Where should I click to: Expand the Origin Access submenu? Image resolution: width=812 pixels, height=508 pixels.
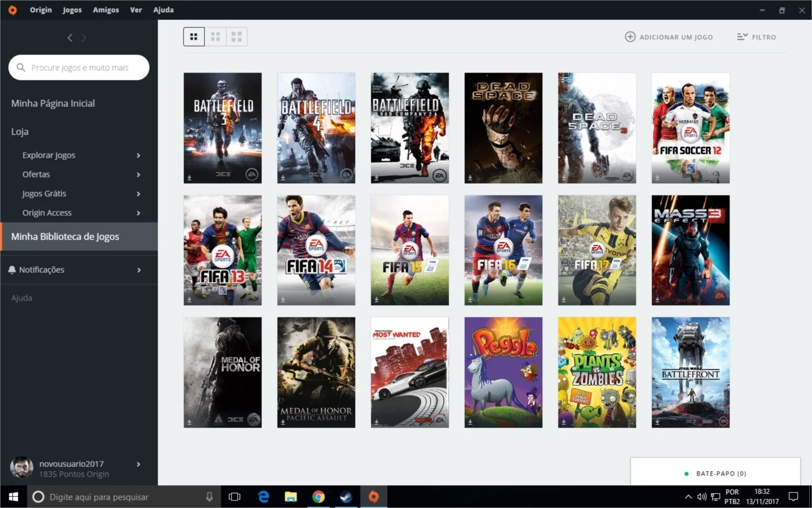point(138,213)
